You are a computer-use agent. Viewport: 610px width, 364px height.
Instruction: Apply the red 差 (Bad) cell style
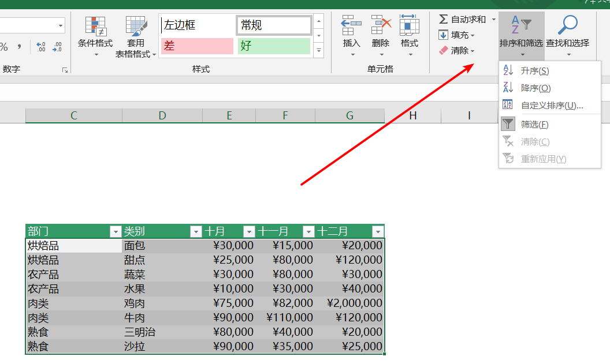pyautogui.click(x=197, y=46)
